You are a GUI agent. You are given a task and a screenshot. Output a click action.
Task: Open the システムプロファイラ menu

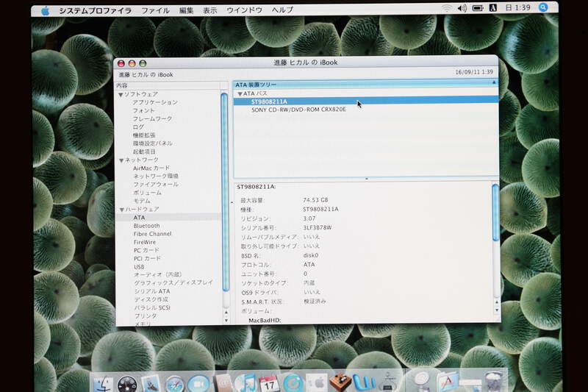tap(96, 10)
